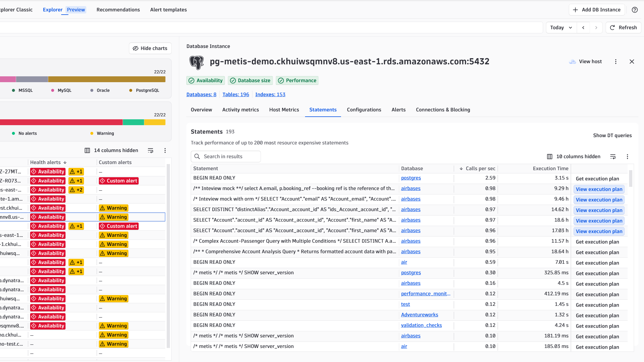Click the Database size health badge
The height and width of the screenshot is (362, 644).
[x=250, y=80]
